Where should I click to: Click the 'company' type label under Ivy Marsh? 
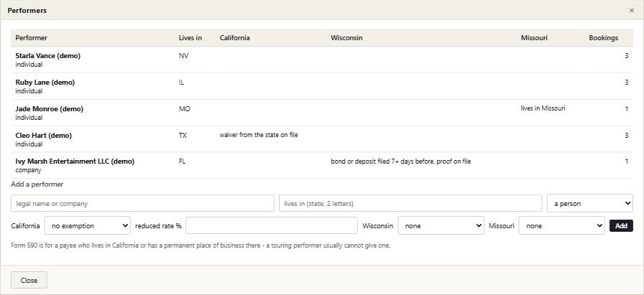(28, 170)
